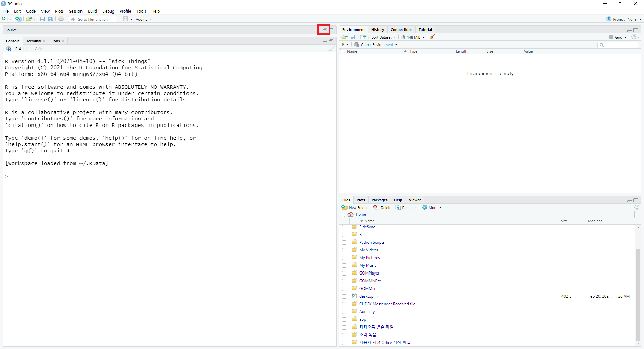Viewport: 644px width, 349px height.
Task: Open the workspace panes layout icon
Action: coord(126,19)
